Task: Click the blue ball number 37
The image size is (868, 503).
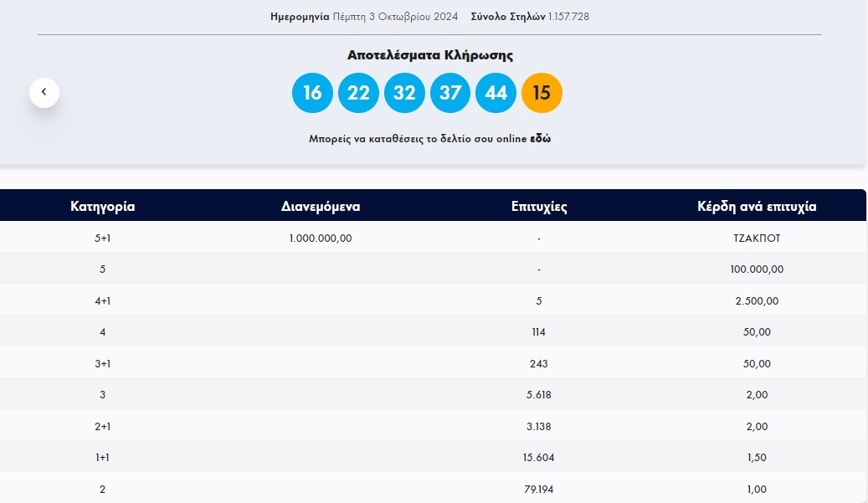Action: tap(450, 93)
